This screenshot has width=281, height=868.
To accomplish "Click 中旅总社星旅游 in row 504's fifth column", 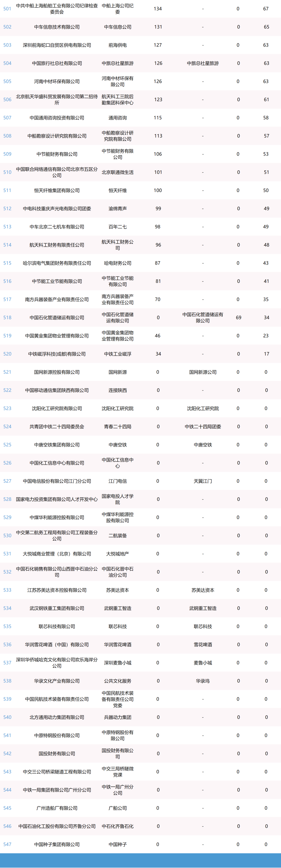I will click(x=203, y=63).
